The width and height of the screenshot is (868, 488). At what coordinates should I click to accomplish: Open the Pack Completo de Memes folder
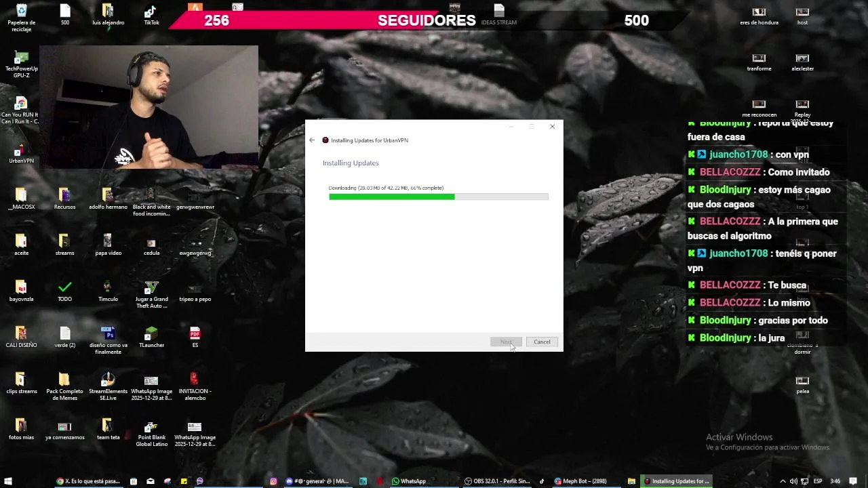pyautogui.click(x=64, y=387)
